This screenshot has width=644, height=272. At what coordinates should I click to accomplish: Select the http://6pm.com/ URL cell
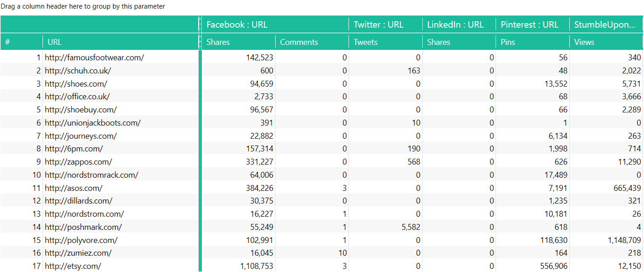pos(120,149)
